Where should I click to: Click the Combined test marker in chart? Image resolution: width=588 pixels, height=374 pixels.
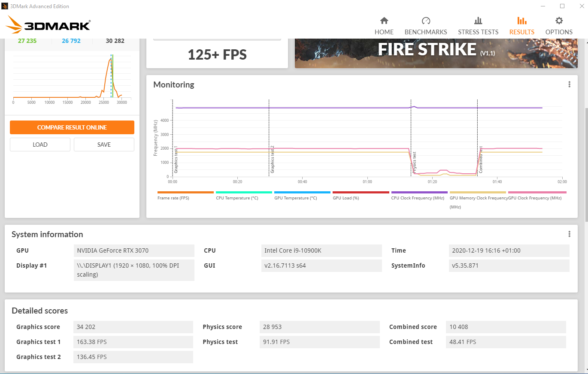tap(481, 160)
